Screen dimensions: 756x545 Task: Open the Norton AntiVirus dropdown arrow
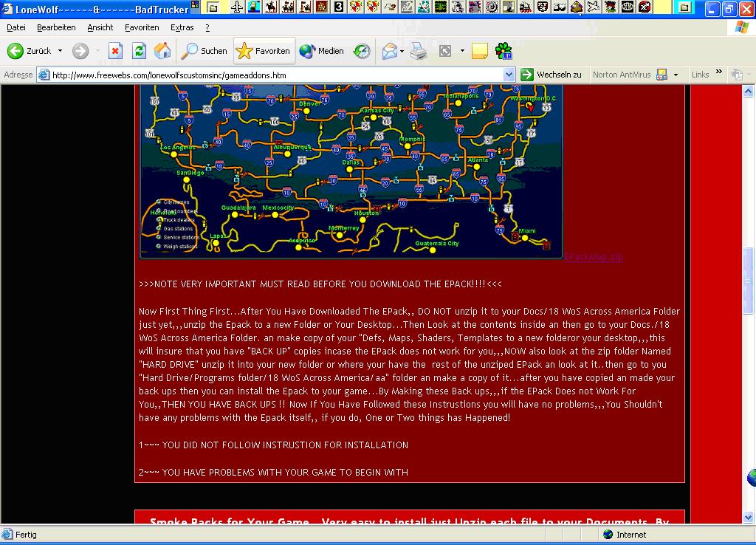(676, 75)
